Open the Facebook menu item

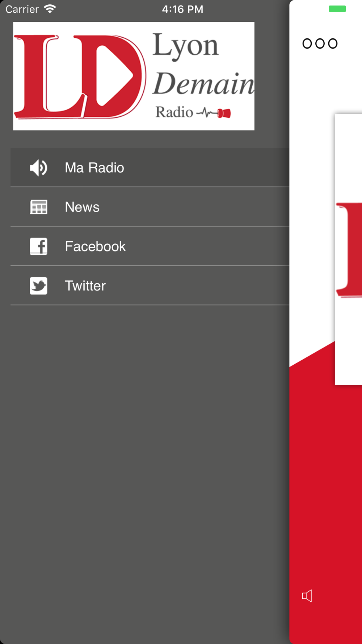[150, 246]
